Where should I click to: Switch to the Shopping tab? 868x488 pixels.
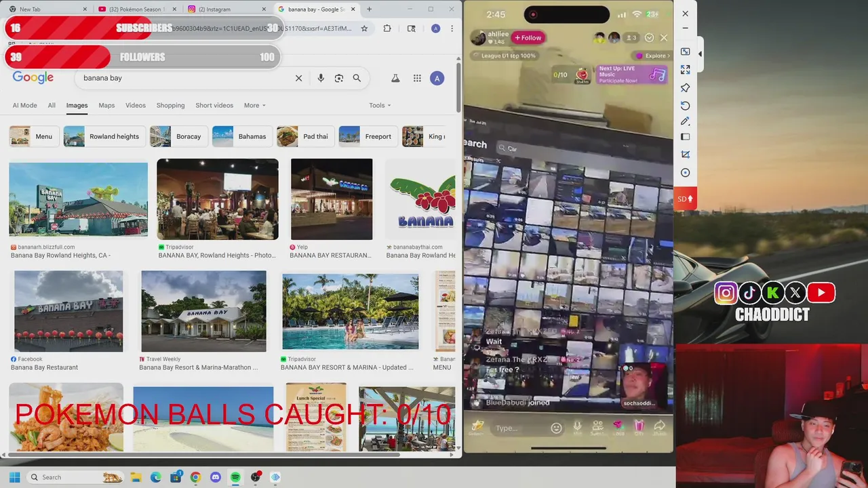click(170, 105)
